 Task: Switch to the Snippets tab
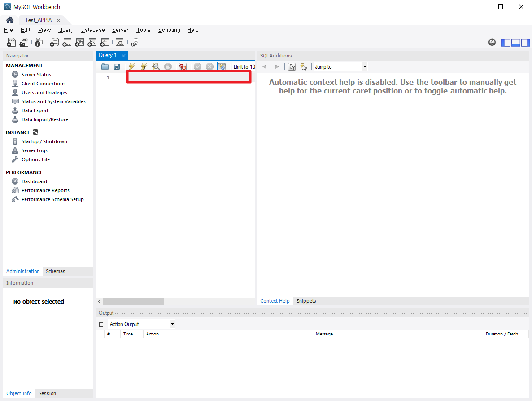[x=306, y=301]
